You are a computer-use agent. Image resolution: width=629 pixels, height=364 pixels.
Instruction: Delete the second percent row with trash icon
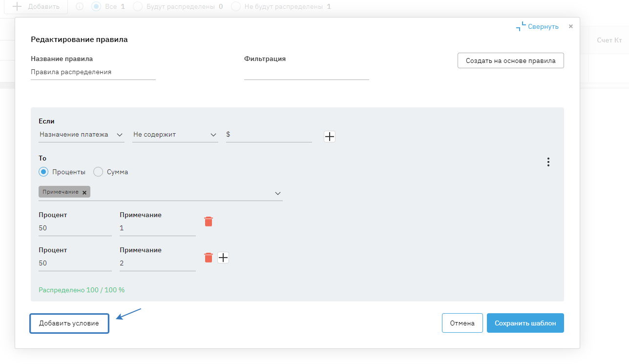tap(209, 258)
